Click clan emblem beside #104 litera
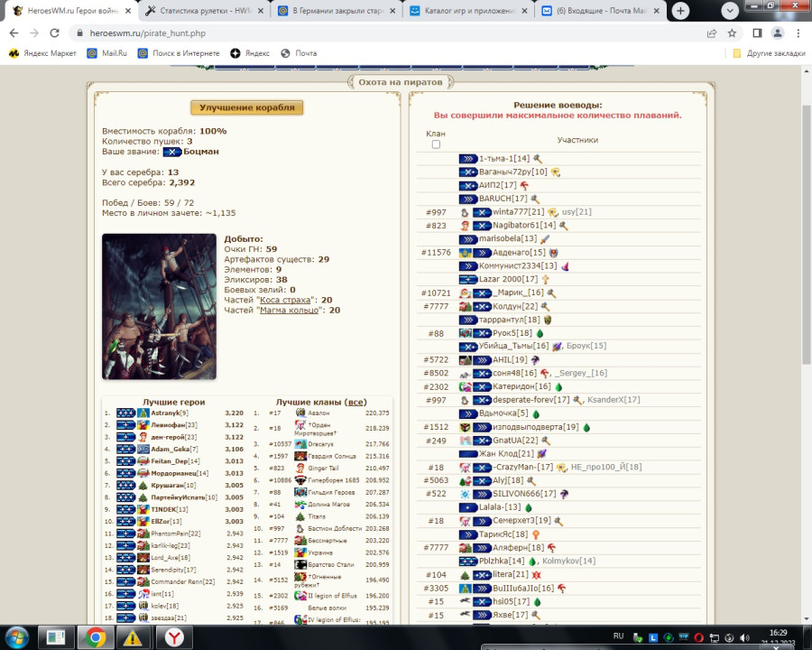 click(465, 575)
